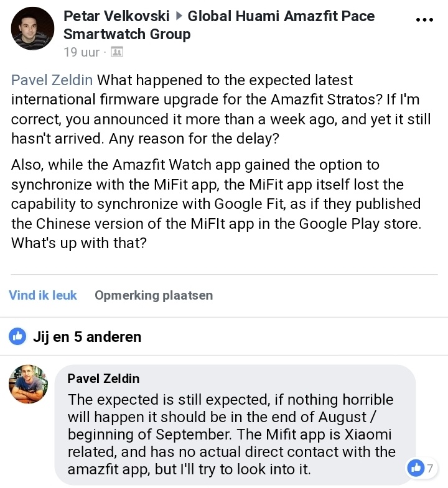Open the "Jij en 5 anderen" likes list
The image size is (448, 488).
point(86,337)
